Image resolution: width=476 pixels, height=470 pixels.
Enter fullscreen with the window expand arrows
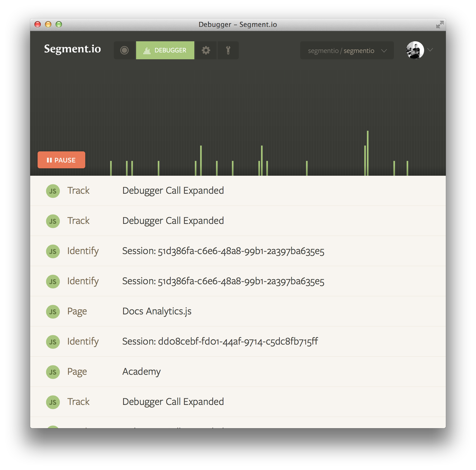point(439,25)
